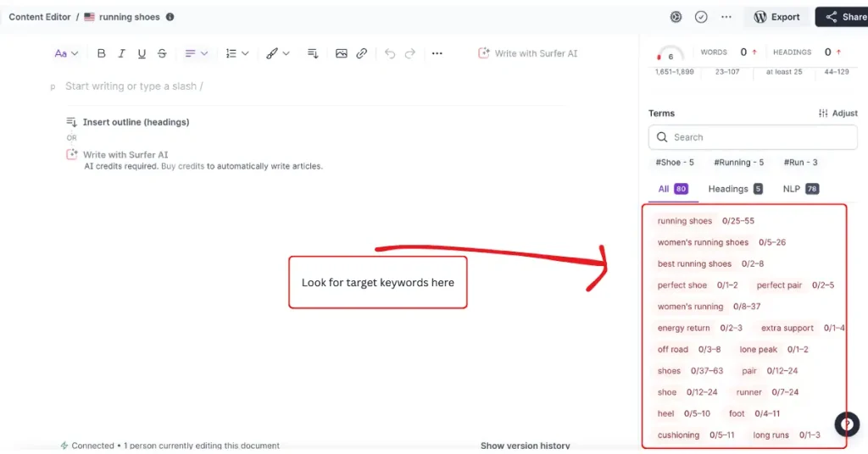
Task: Filter terms by #Running - 5 tag
Action: tap(738, 162)
